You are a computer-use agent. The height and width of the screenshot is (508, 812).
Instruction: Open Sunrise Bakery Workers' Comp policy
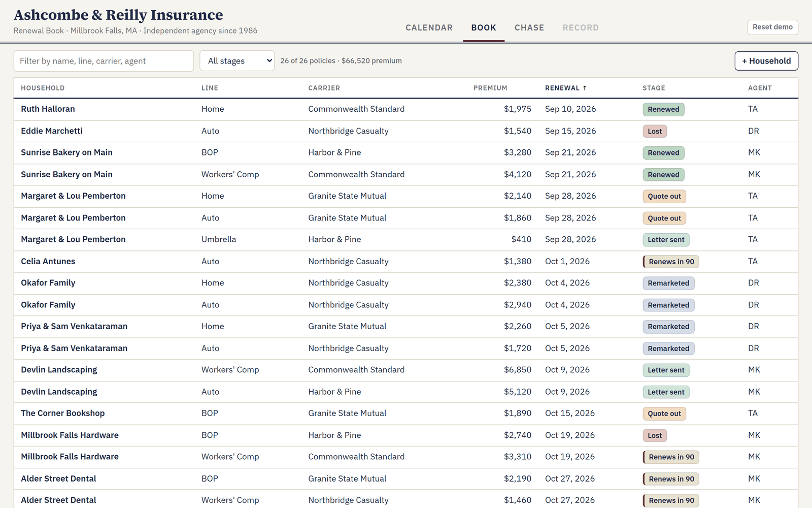coord(406,174)
